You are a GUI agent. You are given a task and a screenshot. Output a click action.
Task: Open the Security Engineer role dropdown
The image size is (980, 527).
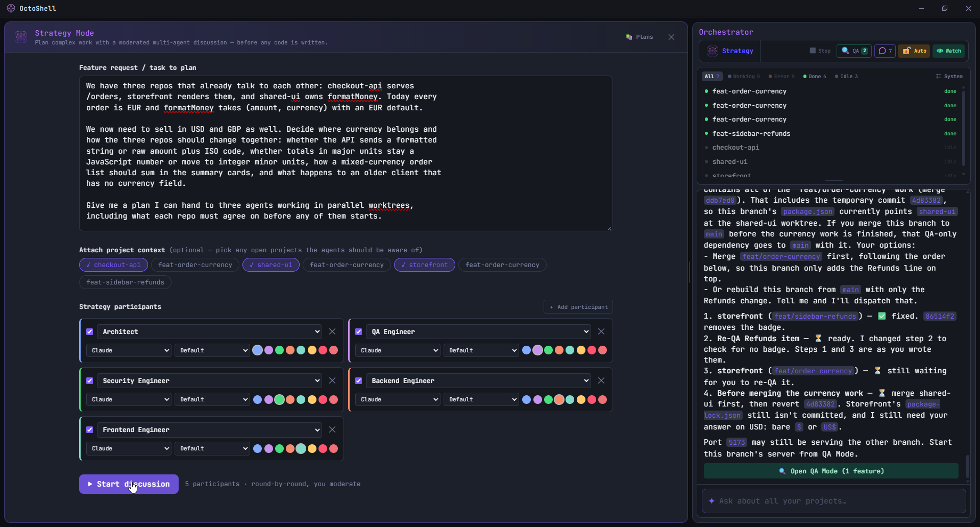click(209, 380)
